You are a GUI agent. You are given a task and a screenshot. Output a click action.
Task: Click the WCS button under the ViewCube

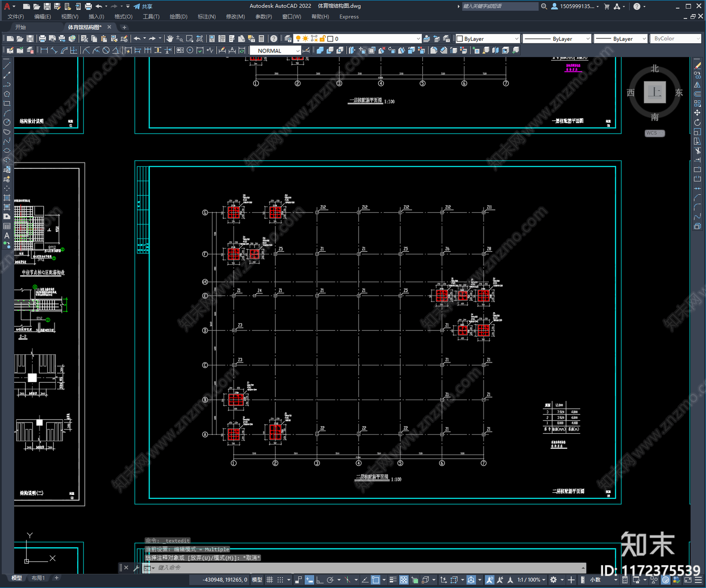point(654,133)
